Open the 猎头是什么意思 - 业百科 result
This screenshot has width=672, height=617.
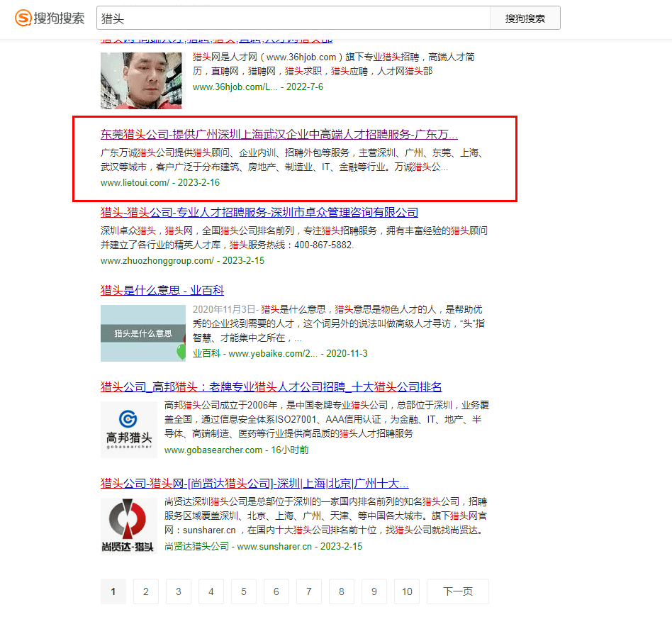(x=162, y=290)
